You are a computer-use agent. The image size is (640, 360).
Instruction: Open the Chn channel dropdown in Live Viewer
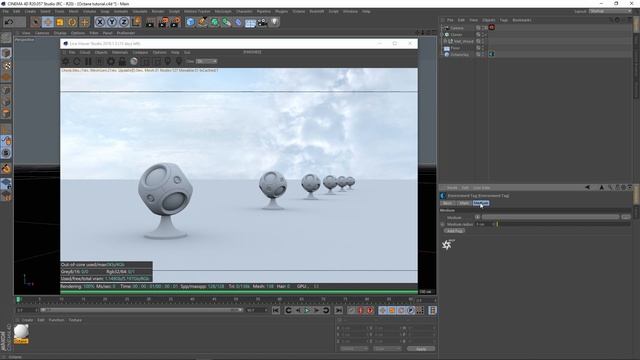click(207, 61)
